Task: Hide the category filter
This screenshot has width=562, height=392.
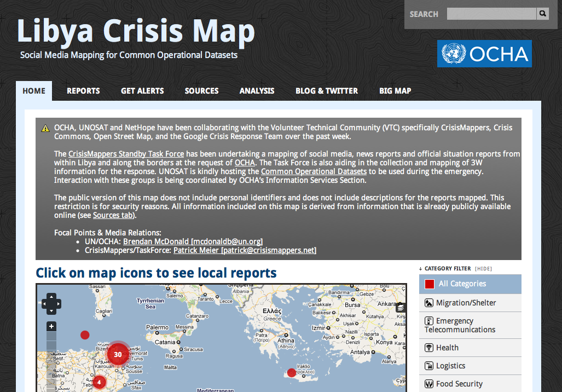Action: 484,269
